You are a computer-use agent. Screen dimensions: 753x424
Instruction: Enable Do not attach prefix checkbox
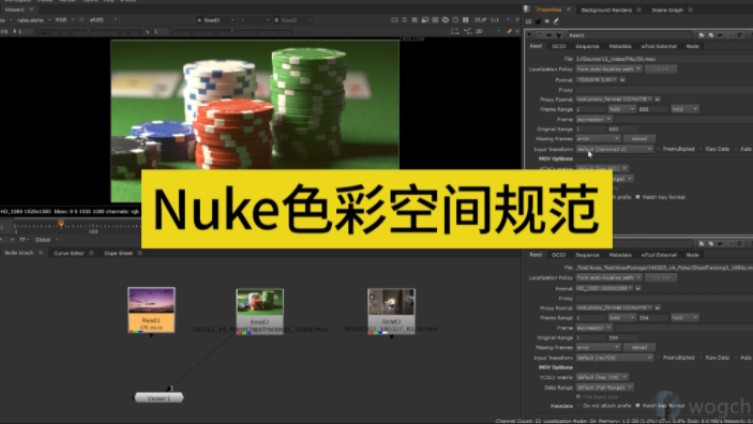(x=579, y=406)
